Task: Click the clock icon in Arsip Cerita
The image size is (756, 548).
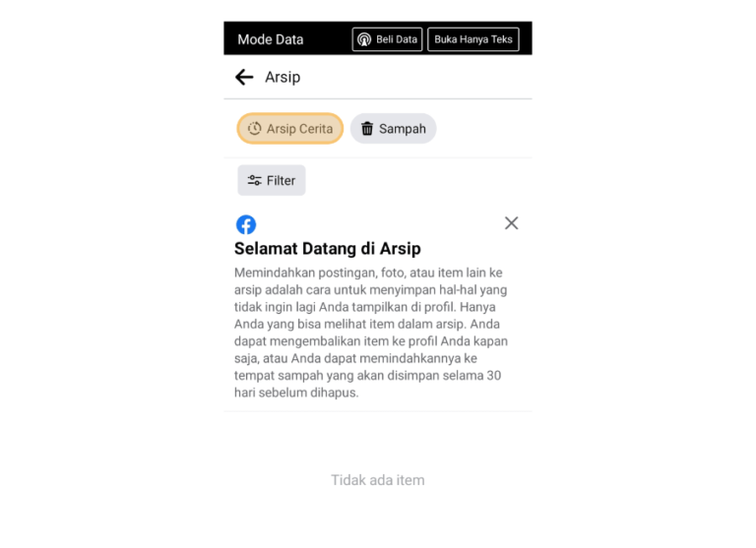Action: pyautogui.click(x=255, y=129)
